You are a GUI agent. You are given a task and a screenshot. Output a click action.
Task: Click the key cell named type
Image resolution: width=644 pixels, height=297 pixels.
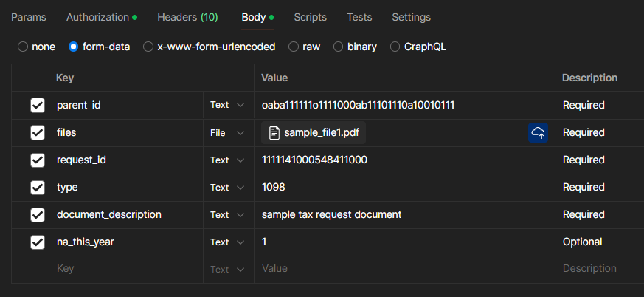126,188
